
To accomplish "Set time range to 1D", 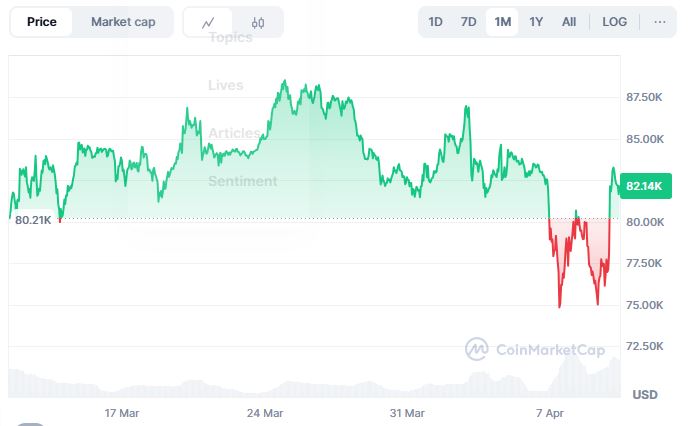I will click(435, 22).
